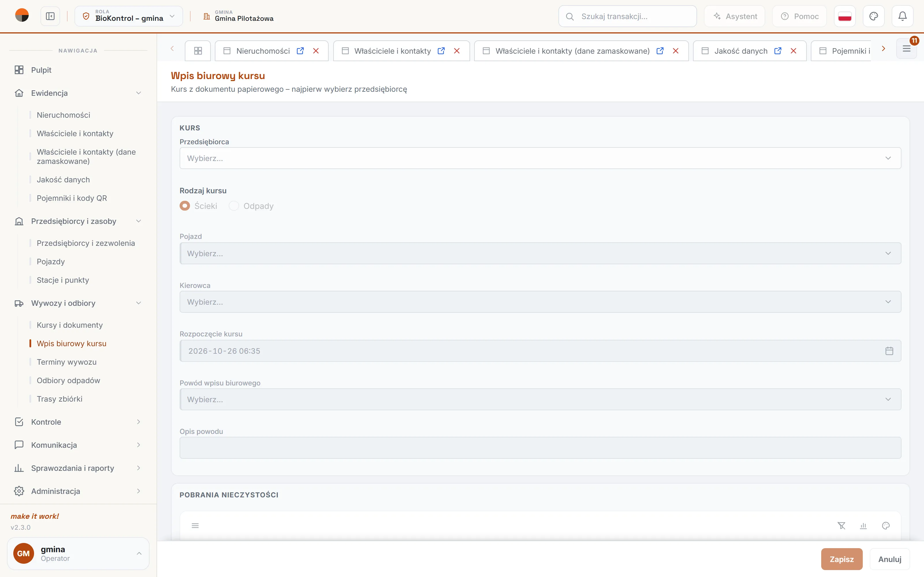Expand the BioKontrol – gmina role selector
The height and width of the screenshot is (577, 924).
pos(129,16)
